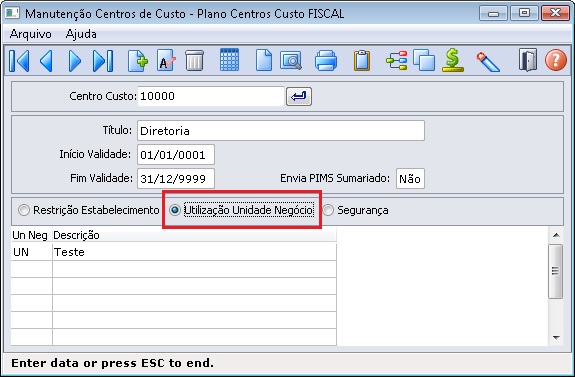Open the blue grid table icon
Screen dimensions: 575x377
coord(230,59)
